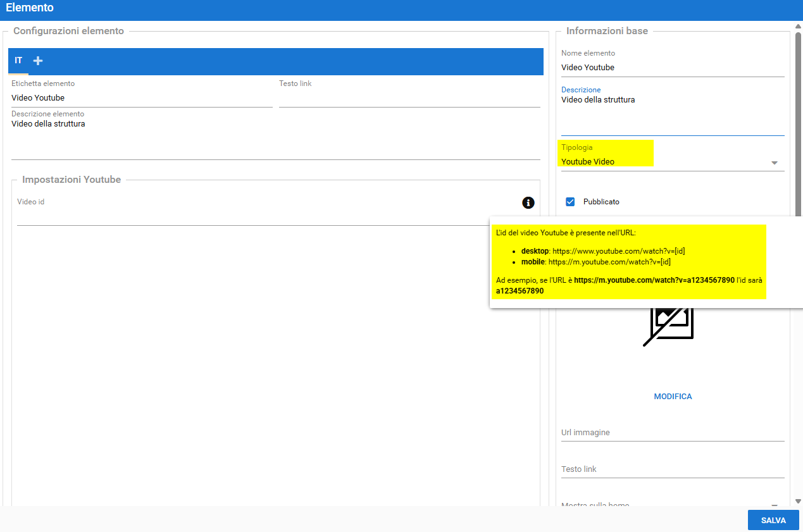Click the Nome elemento field
The width and height of the screenshot is (803, 532).
672,68
